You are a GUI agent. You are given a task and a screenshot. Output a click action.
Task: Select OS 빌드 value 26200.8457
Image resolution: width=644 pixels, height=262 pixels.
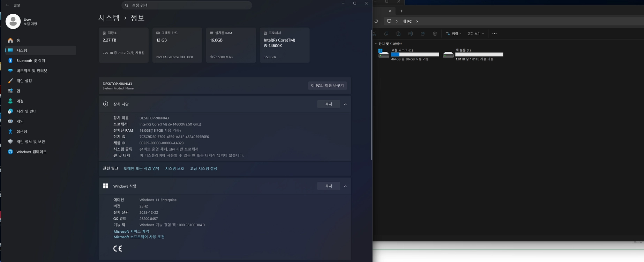149,219
